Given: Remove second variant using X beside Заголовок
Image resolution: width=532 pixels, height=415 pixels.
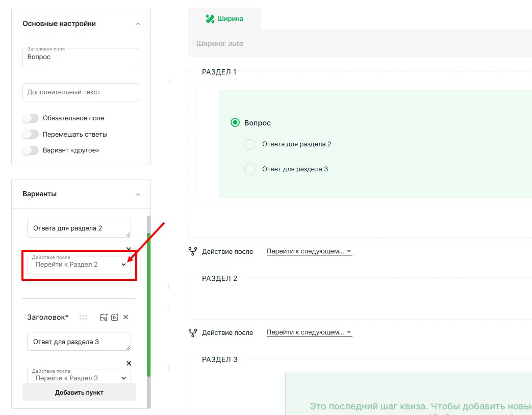Looking at the screenshot, I should pos(126,317).
